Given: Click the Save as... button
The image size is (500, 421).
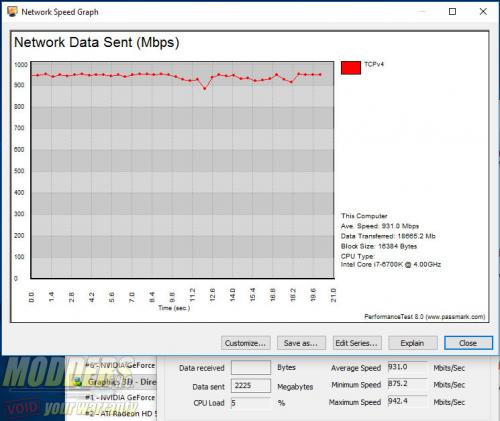Looking at the screenshot, I should click(301, 343).
